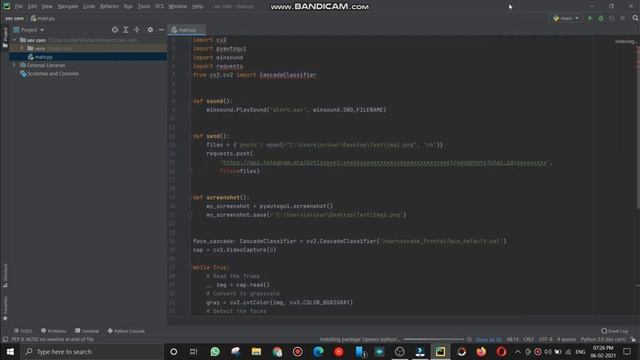Hide the Project tool window

[161, 30]
